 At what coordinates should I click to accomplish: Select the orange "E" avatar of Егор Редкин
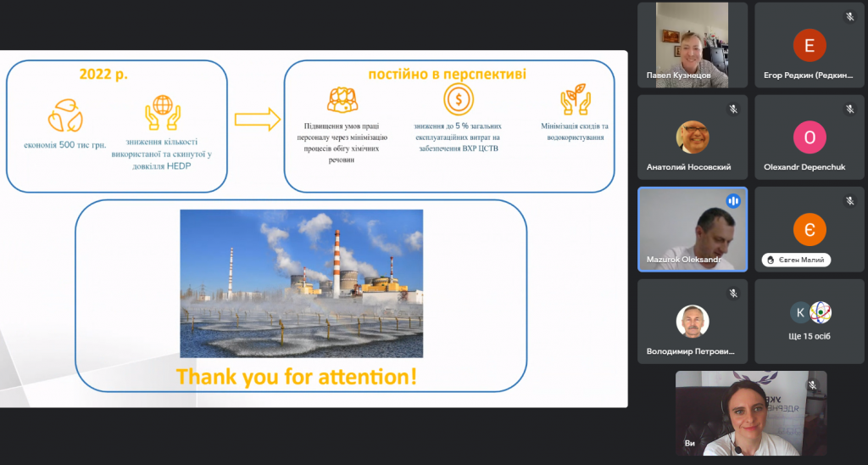[809, 45]
